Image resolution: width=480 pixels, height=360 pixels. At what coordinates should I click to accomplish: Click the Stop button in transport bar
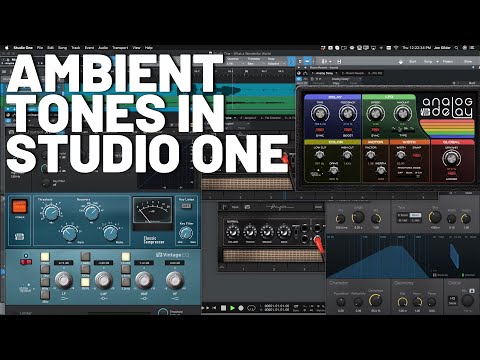tap(224, 308)
